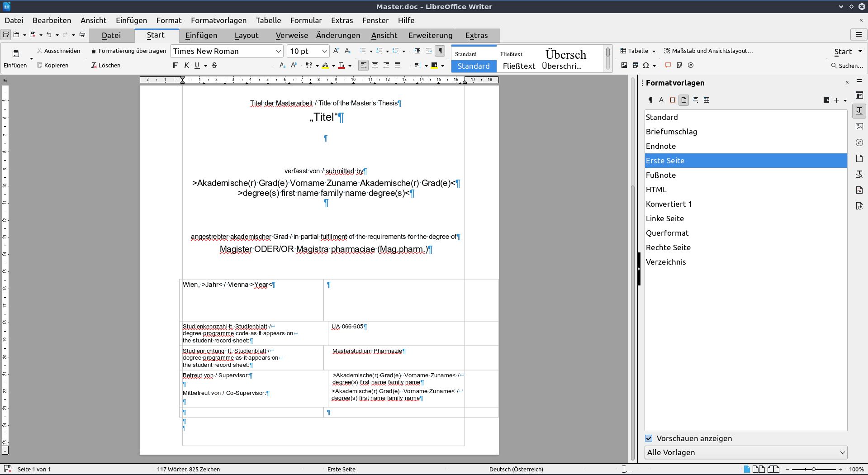Image resolution: width=868 pixels, height=475 pixels.
Task: Open the Navigator compass icon in the ribbon
Action: tap(691, 66)
